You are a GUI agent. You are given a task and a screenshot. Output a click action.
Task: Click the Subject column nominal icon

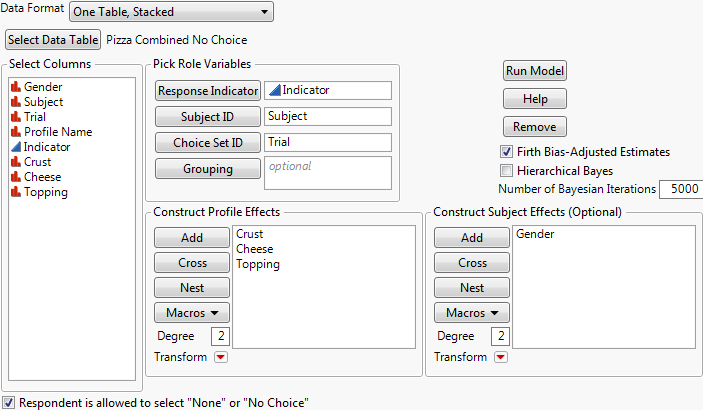tap(16, 102)
